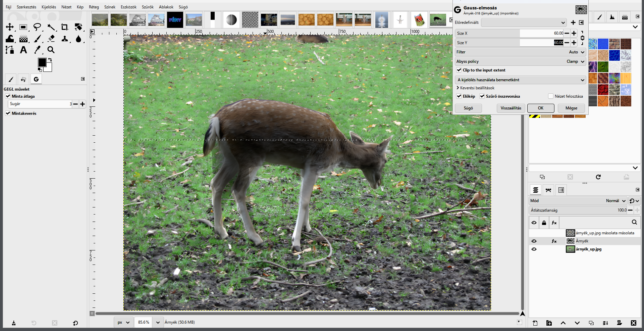Select the Color Picker eyedropper tool
The image size is (644, 331).
[x=37, y=50]
